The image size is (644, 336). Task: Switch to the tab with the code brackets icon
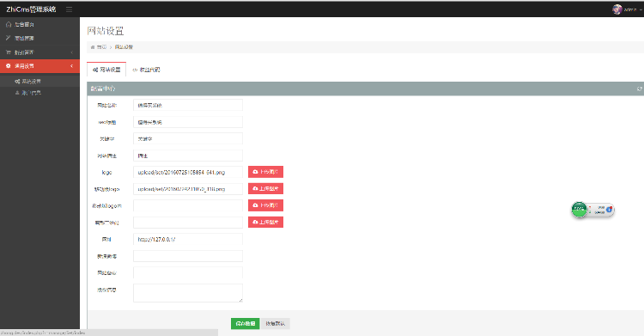coord(146,70)
